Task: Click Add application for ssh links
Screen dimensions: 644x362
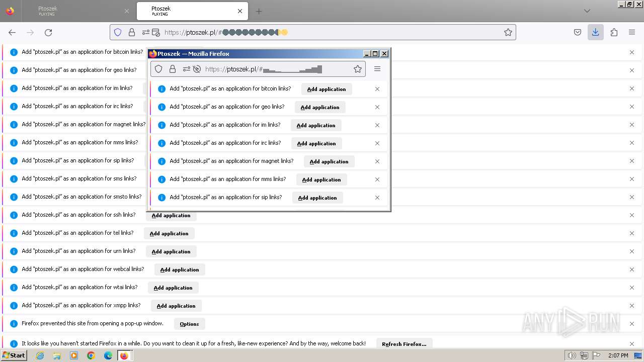Action: pos(171,215)
